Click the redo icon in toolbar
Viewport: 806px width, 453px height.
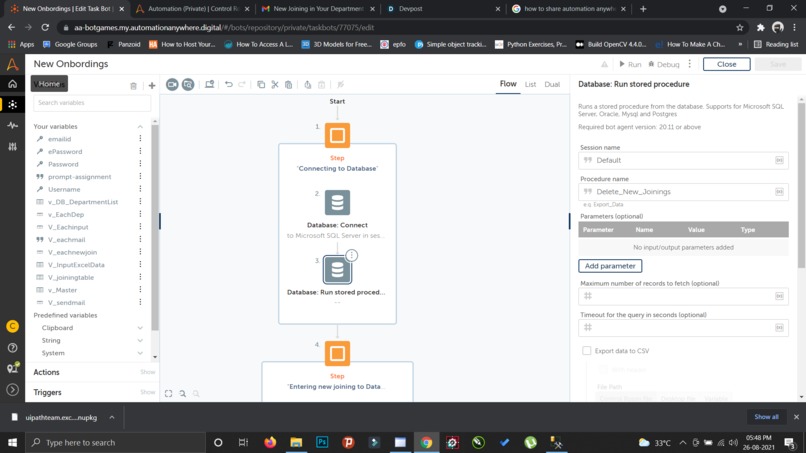coord(242,84)
